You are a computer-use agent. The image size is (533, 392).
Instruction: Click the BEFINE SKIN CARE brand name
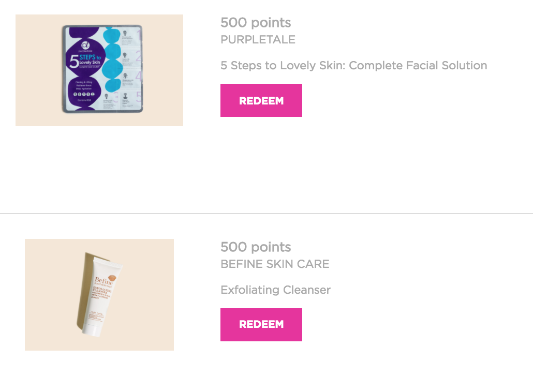pos(275,264)
